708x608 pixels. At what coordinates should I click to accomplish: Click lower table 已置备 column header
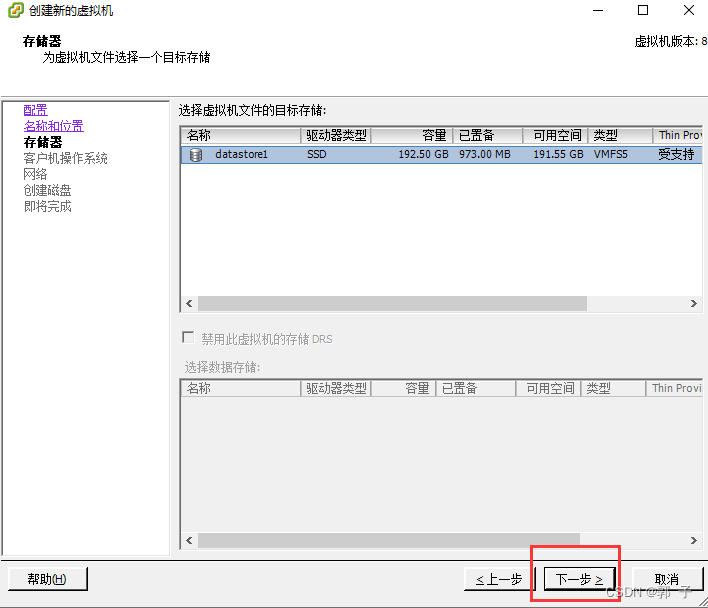[x=476, y=388]
